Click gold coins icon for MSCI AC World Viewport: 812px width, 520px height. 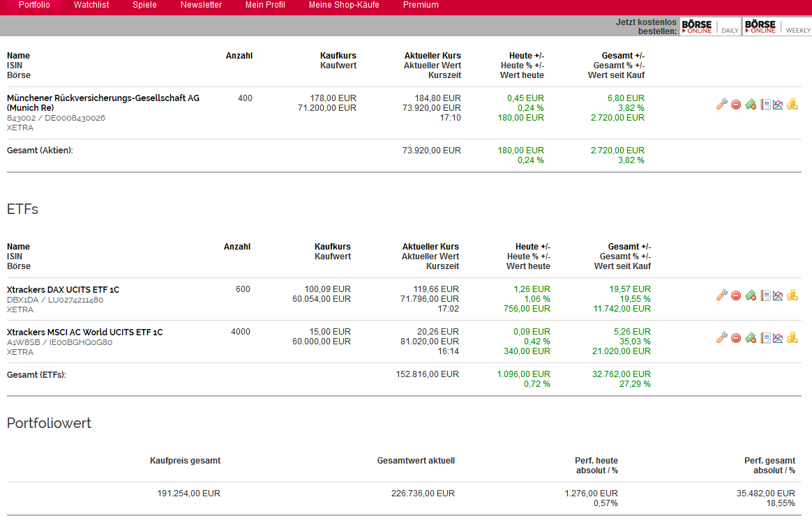(792, 338)
